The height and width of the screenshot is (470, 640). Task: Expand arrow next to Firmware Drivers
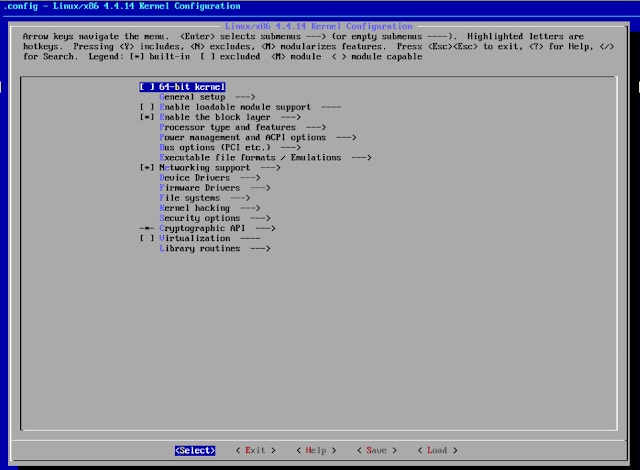[260, 188]
